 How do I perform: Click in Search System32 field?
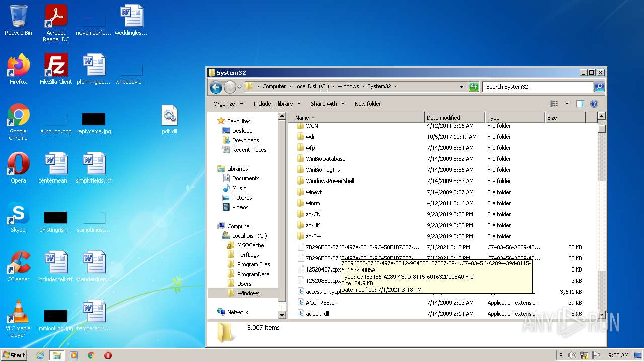[x=537, y=87]
